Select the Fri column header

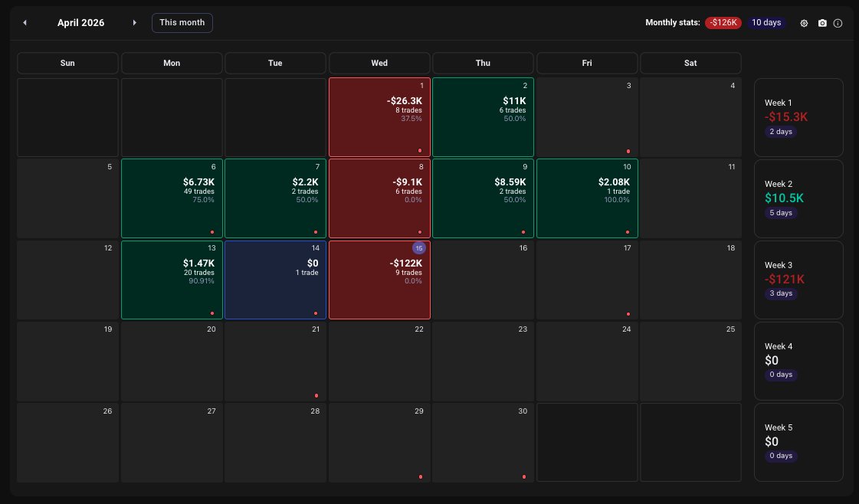[x=587, y=63]
